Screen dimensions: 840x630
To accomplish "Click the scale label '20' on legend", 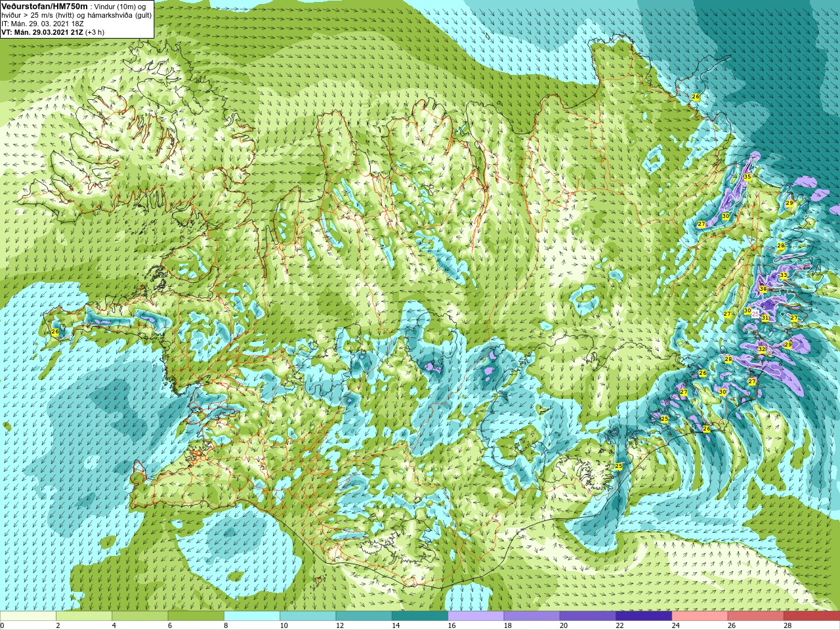I will tap(564, 625).
